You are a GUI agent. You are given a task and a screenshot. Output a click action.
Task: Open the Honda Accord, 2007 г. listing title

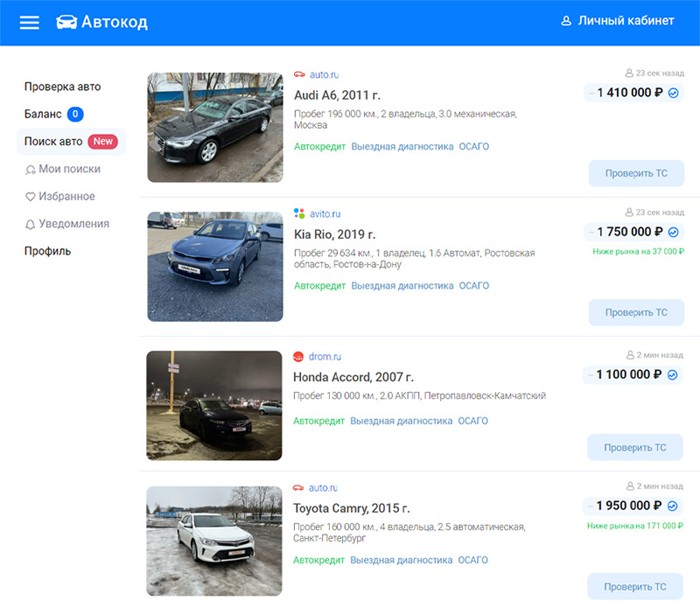coord(353,377)
